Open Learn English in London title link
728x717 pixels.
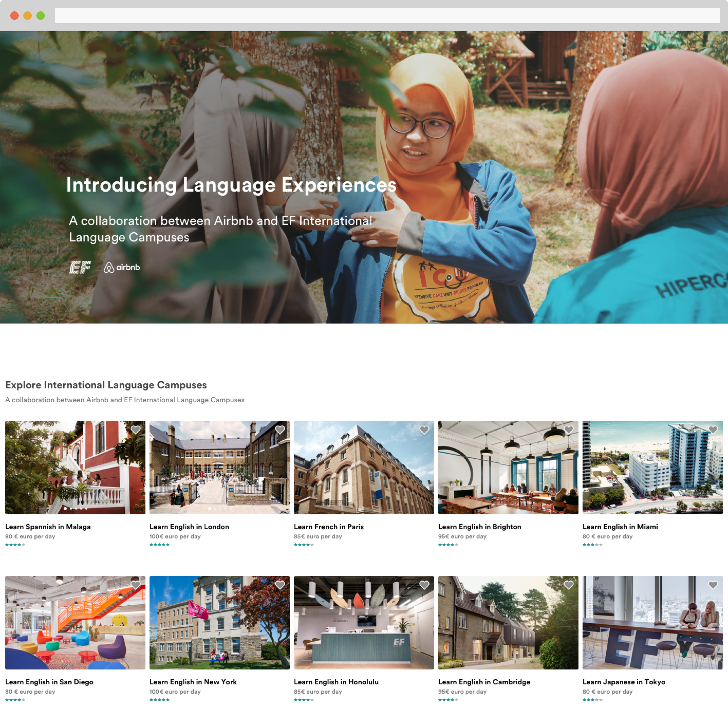click(x=189, y=527)
